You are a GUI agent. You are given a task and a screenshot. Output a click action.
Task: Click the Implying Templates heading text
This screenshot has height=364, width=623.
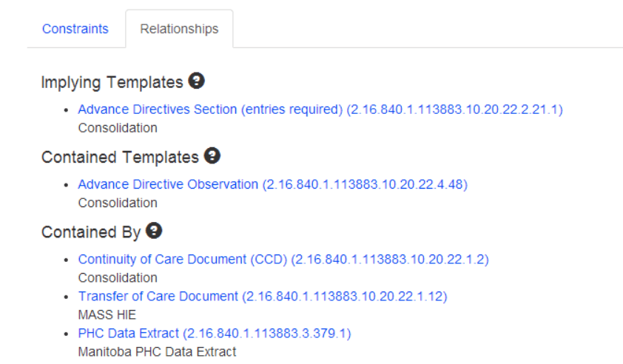tap(112, 83)
